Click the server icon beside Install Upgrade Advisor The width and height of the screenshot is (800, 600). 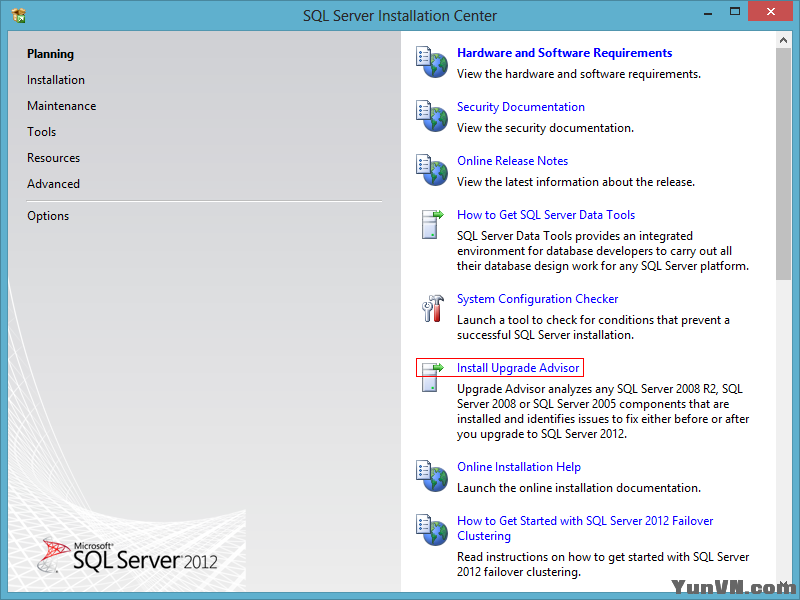click(x=432, y=378)
